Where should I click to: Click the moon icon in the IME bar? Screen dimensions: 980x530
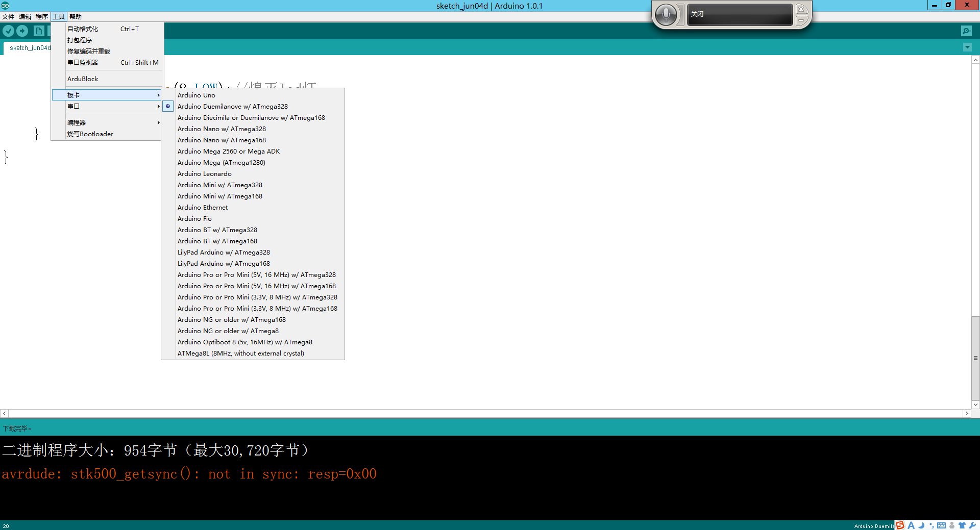point(921,525)
